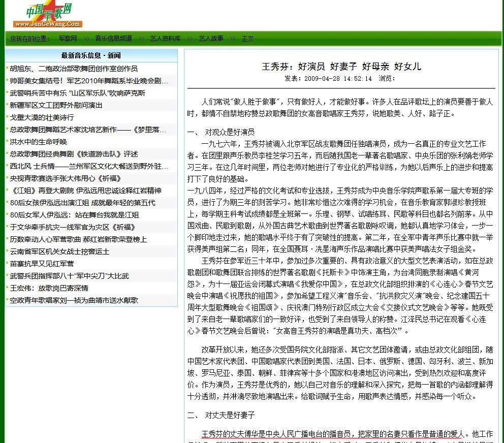
Task: Click paragraph beginning 改革开放以来
Action: click(340, 373)
